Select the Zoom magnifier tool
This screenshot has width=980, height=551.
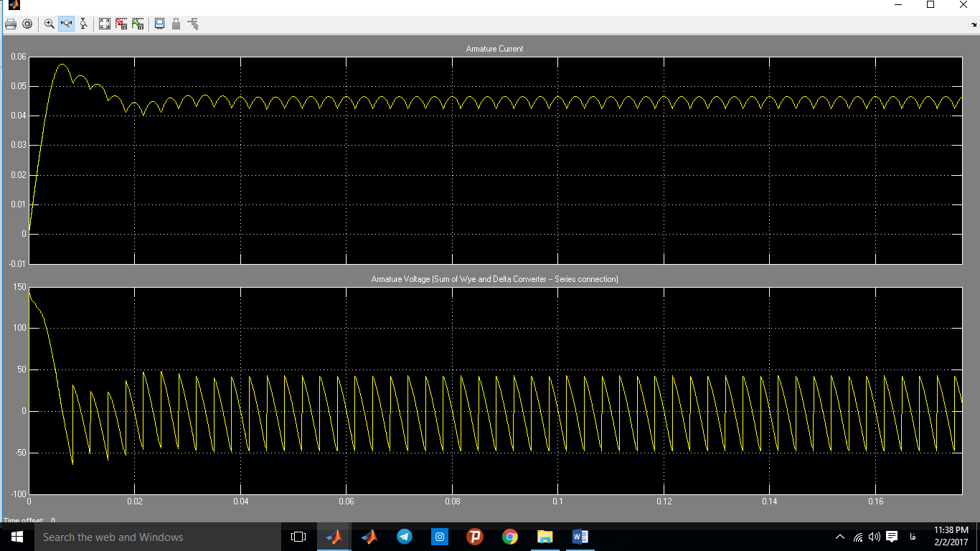point(50,24)
